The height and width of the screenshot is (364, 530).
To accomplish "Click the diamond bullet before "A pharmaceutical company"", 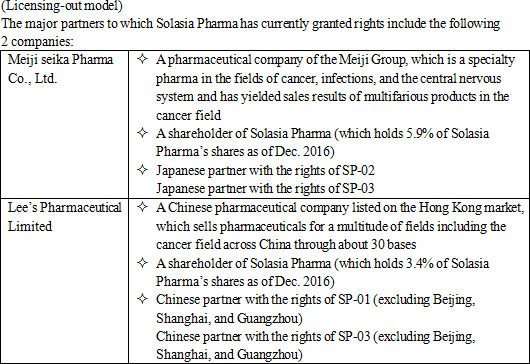I will pyautogui.click(x=142, y=59).
